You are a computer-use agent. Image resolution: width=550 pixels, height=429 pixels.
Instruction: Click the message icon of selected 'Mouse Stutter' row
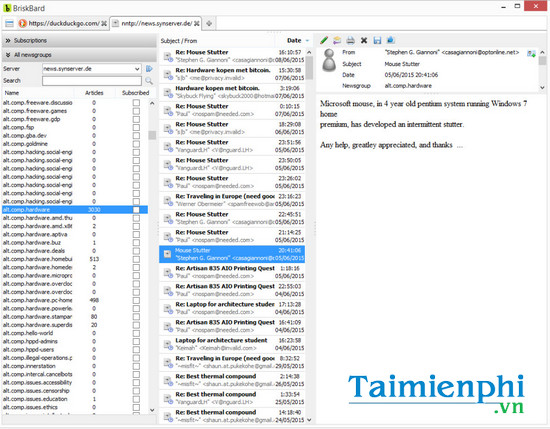click(168, 254)
